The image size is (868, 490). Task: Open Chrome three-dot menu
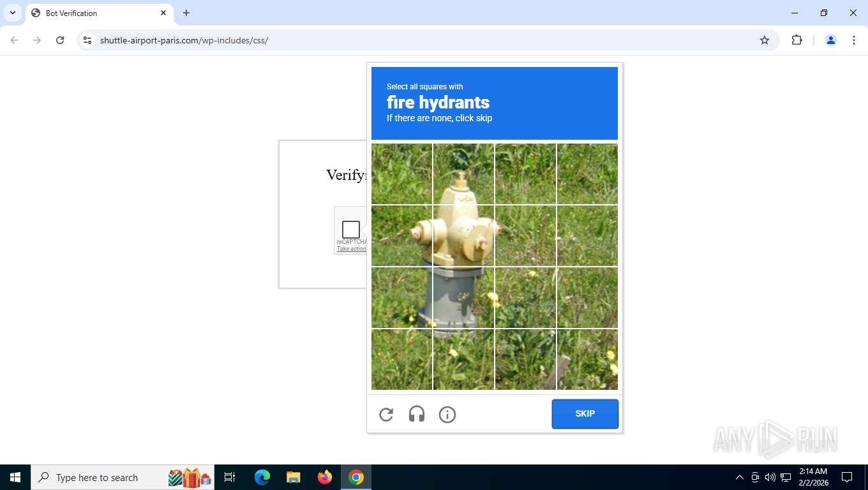[x=853, y=40]
